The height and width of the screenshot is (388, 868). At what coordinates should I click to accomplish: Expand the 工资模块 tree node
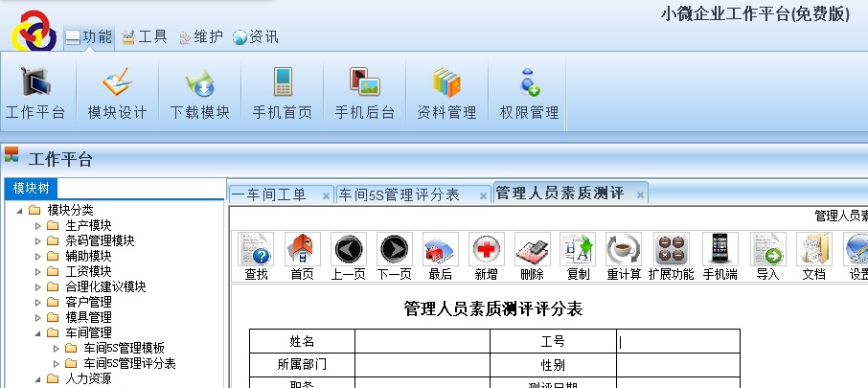tap(37, 272)
